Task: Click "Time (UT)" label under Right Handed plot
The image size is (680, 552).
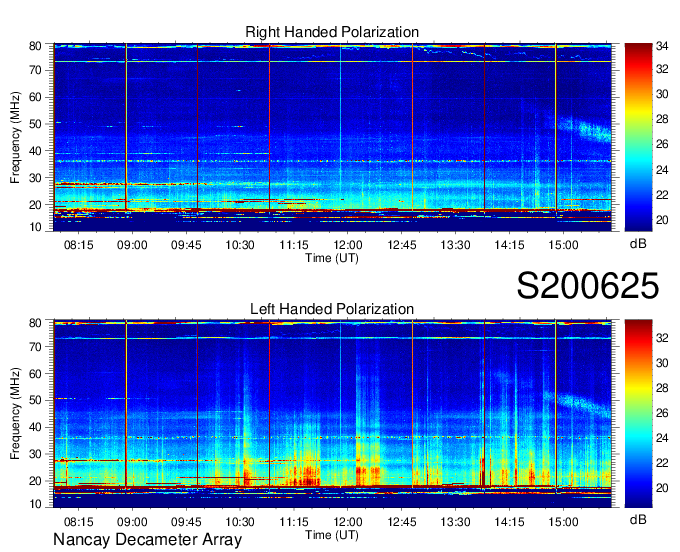Action: click(x=332, y=258)
